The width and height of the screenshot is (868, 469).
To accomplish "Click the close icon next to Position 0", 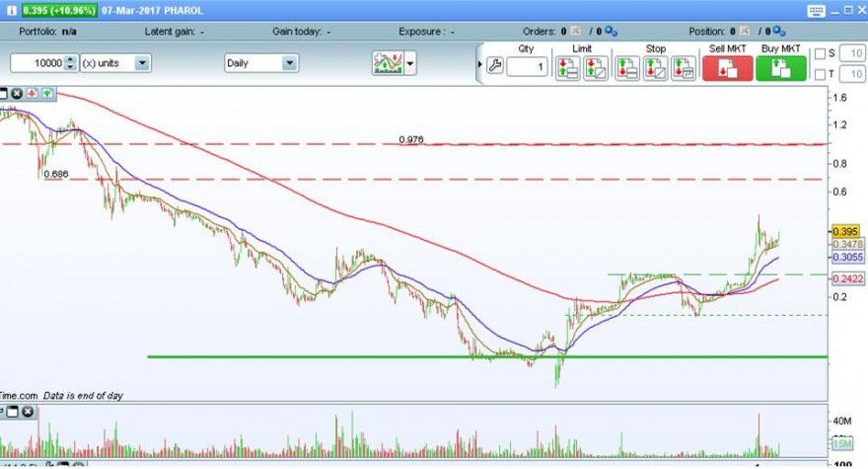I will pyautogui.click(x=745, y=31).
